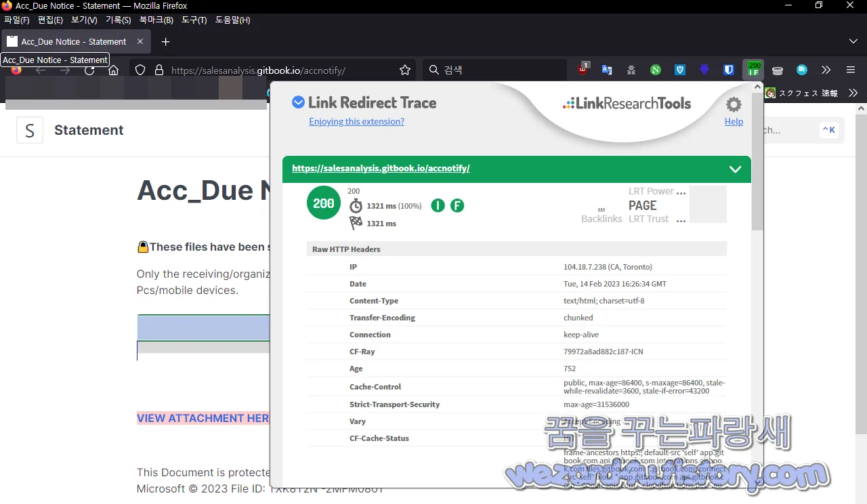This screenshot has width=867, height=504.
Task: Click the Transfer-Encoding value chunked
Action: [578, 318]
